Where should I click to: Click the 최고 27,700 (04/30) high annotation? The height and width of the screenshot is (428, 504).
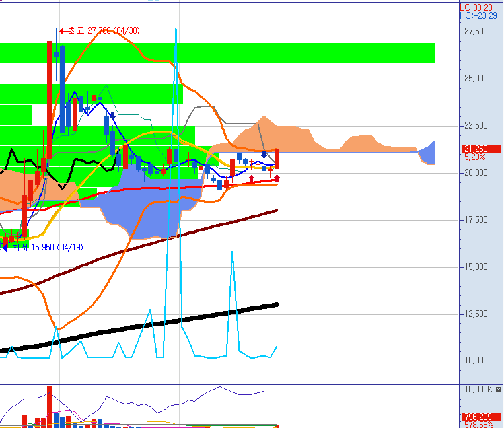(x=104, y=31)
